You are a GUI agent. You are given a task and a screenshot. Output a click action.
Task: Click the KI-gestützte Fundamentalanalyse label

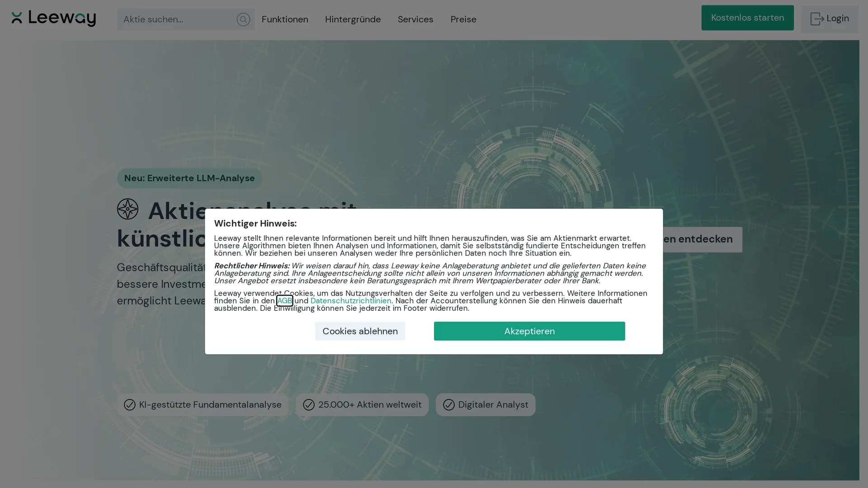(x=210, y=405)
